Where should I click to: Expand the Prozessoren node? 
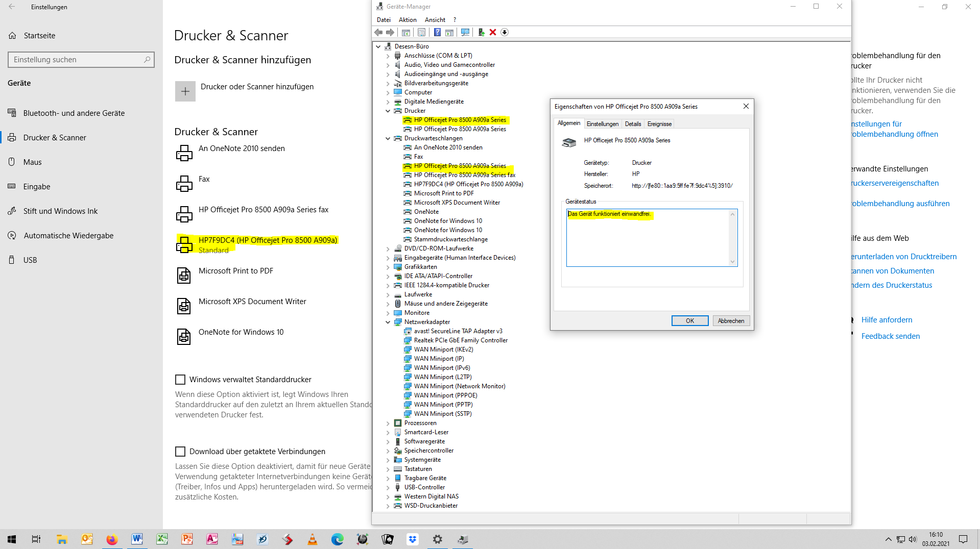pyautogui.click(x=388, y=423)
